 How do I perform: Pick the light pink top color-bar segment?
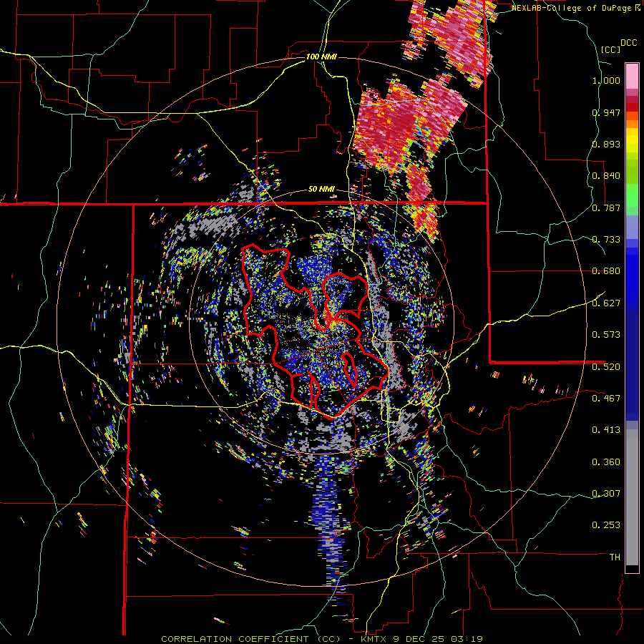pos(632,76)
